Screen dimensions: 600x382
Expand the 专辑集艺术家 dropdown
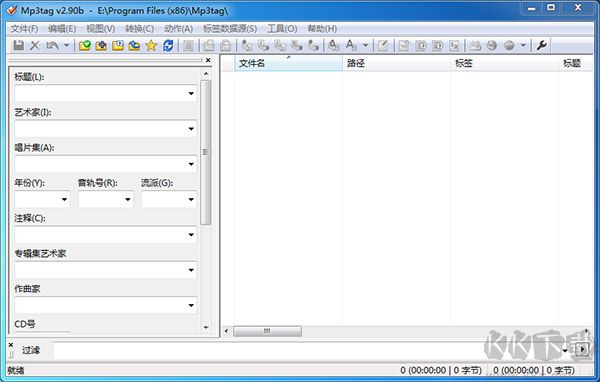(x=191, y=270)
